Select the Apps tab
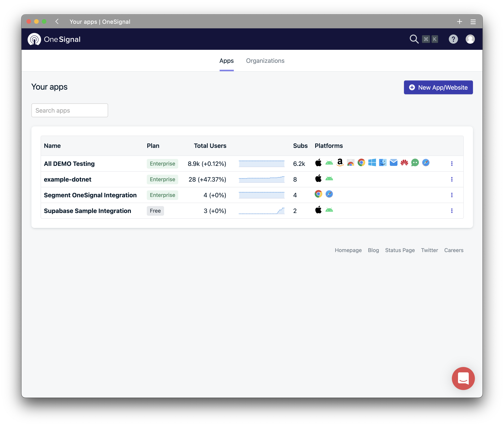Screen dimensions: 504x426 226,61
